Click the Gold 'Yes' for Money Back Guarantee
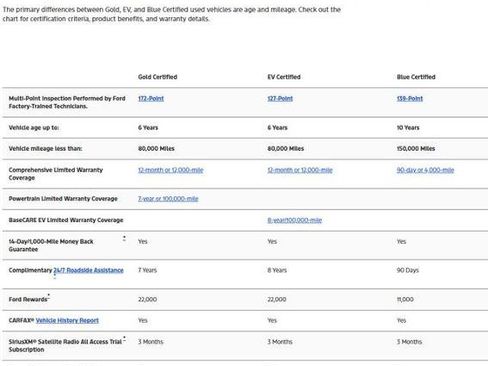488x366 pixels. click(x=143, y=241)
